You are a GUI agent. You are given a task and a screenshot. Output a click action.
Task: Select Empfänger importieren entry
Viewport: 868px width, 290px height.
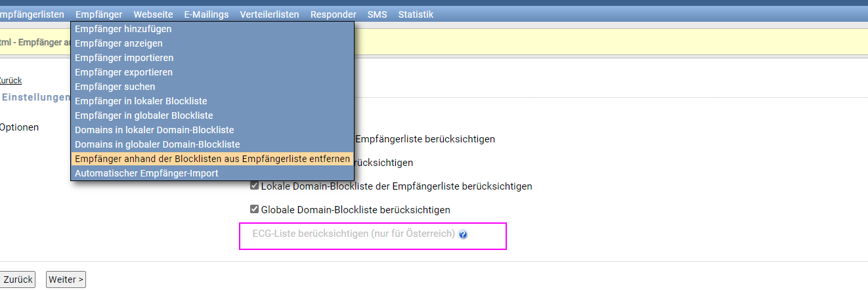212,58
